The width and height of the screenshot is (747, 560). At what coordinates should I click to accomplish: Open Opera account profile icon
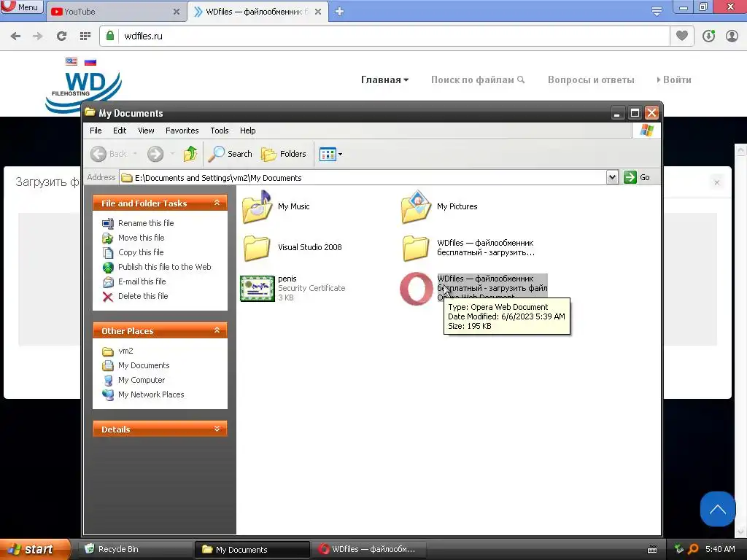tap(732, 36)
